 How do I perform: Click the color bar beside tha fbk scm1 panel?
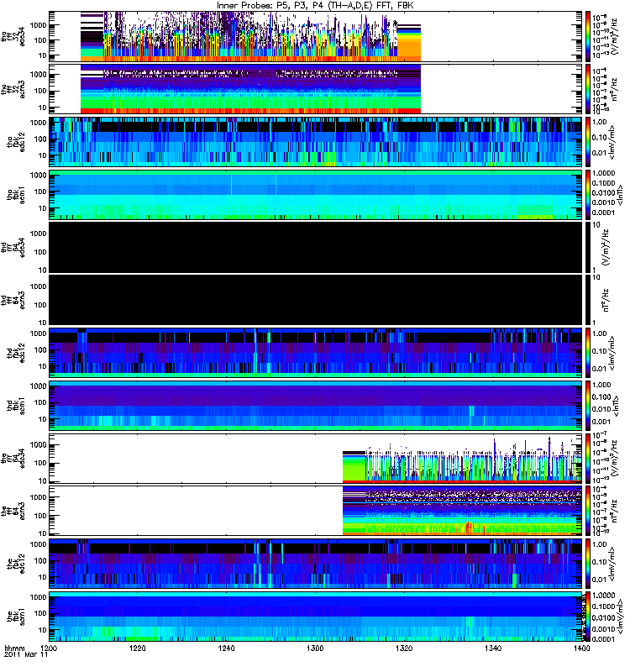coord(588,195)
